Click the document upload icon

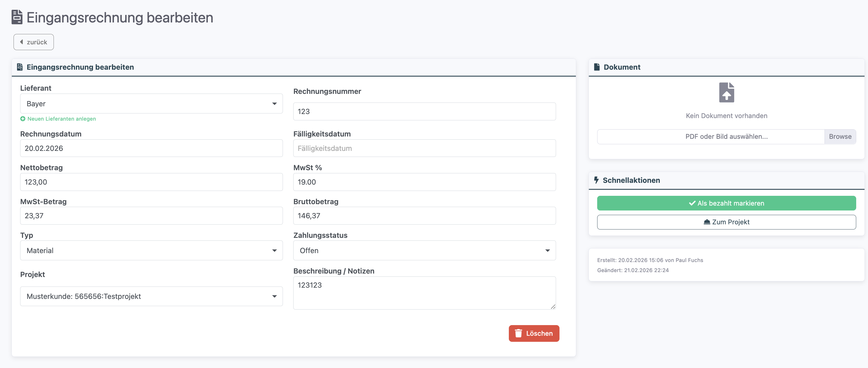(x=726, y=92)
